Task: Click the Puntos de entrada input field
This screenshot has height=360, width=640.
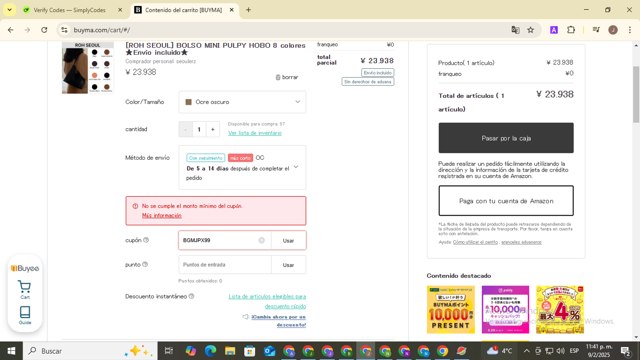Action: point(224,265)
